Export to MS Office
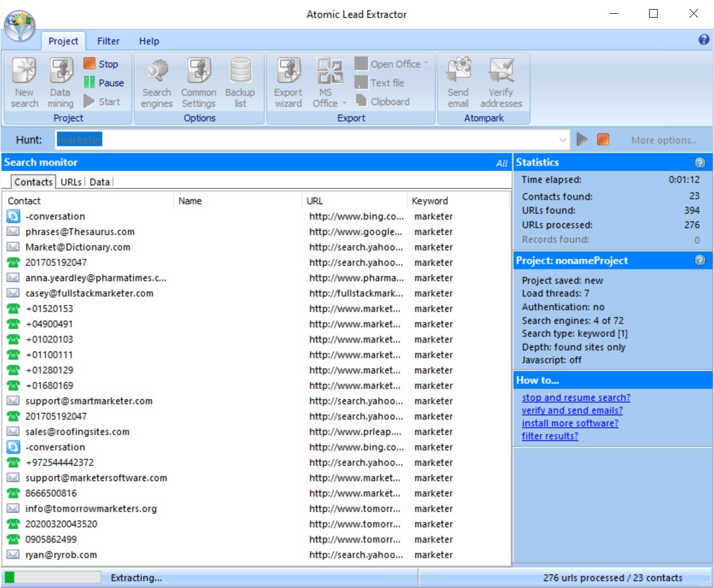Image resolution: width=714 pixels, height=588 pixels. 329,83
